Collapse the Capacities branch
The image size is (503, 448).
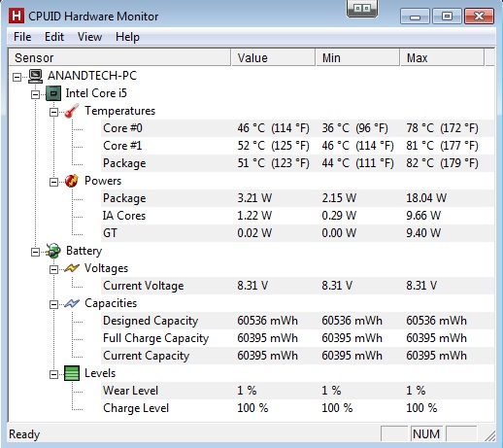click(x=53, y=304)
